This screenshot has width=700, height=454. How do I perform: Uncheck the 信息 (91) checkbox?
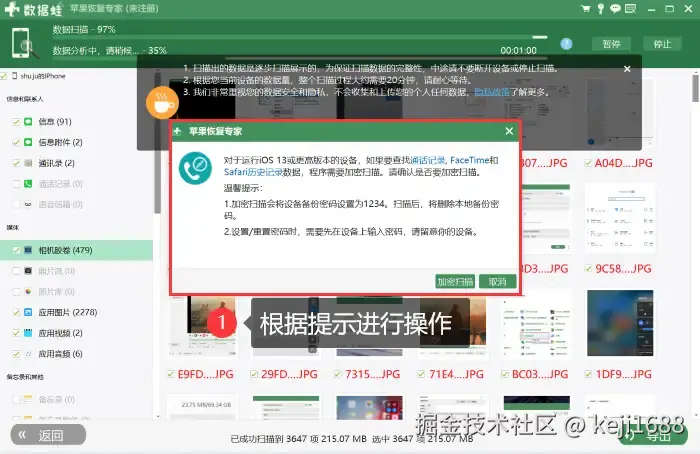(x=16, y=121)
